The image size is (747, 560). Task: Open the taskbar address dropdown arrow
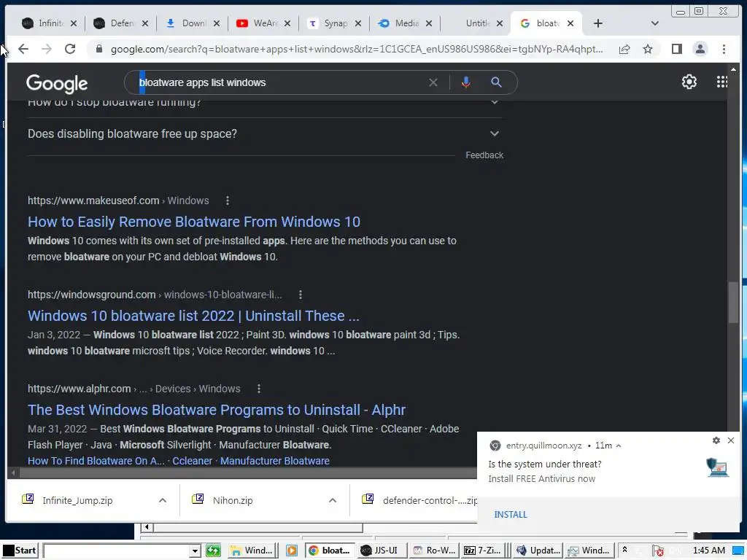pyautogui.click(x=194, y=551)
